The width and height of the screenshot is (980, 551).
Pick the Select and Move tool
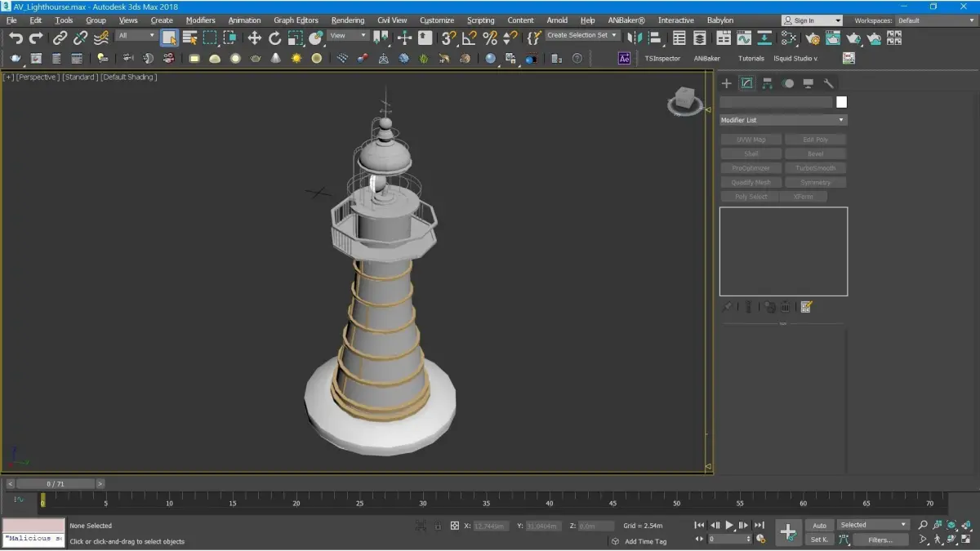coord(254,38)
